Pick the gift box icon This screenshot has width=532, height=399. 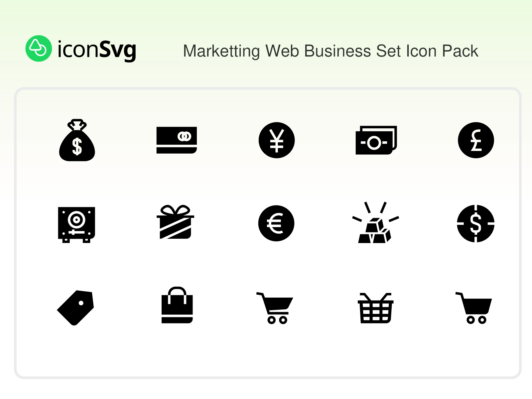[x=175, y=222]
